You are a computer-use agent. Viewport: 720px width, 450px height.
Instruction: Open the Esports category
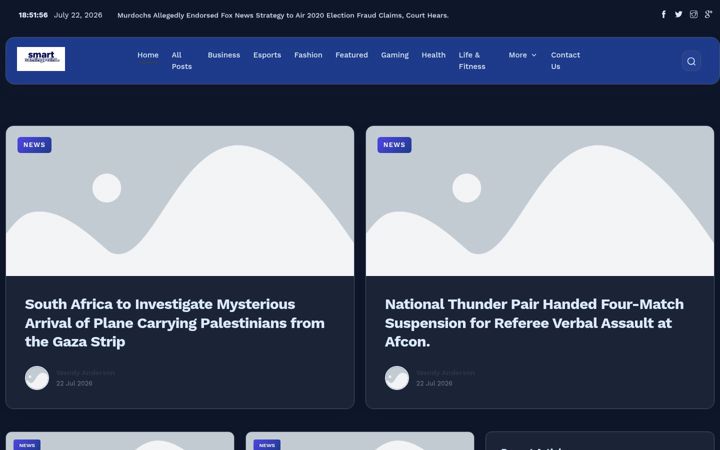(267, 55)
